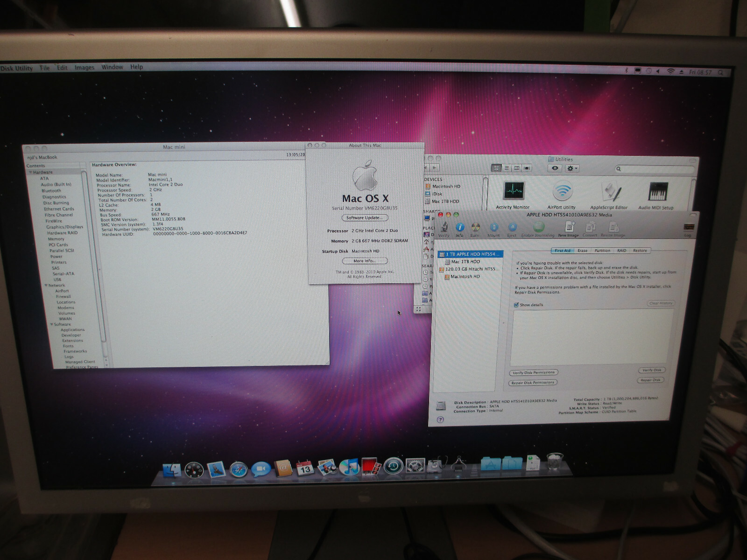Image resolution: width=747 pixels, height=560 pixels.
Task: Collapse the Hardware section in System Profiler
Action: (x=31, y=172)
